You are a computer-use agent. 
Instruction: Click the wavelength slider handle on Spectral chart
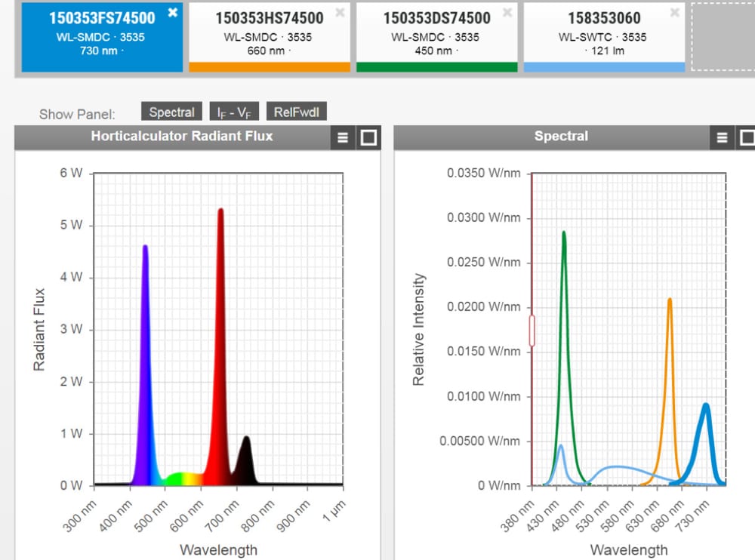pos(531,330)
